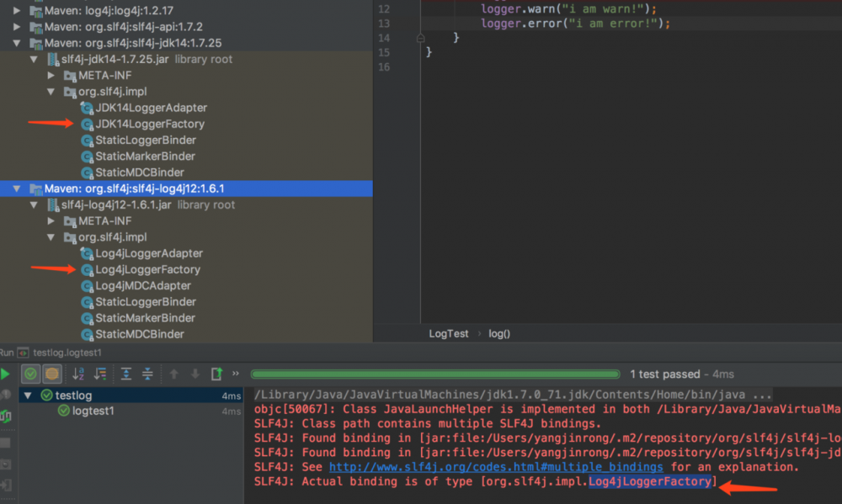Sort test results by duration
842x504 pixels.
(x=100, y=374)
